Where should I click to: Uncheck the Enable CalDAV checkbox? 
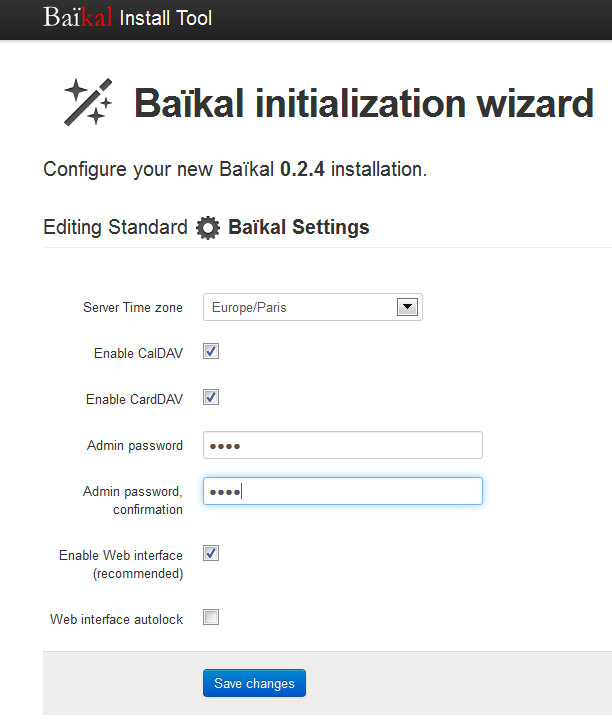(x=211, y=351)
